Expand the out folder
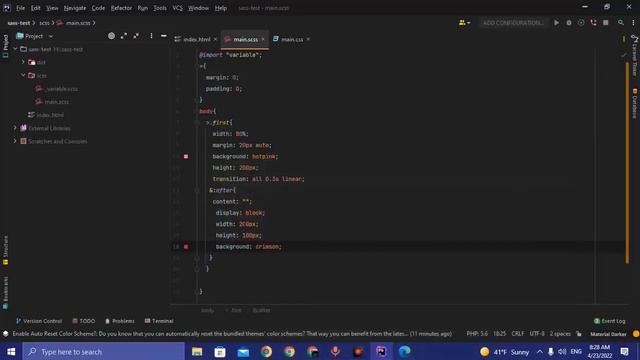Viewport: 640px width, 360px height. (x=23, y=62)
